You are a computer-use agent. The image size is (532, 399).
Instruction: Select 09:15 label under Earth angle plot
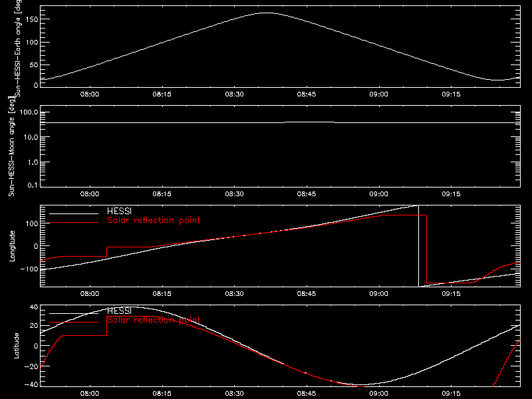point(451,94)
